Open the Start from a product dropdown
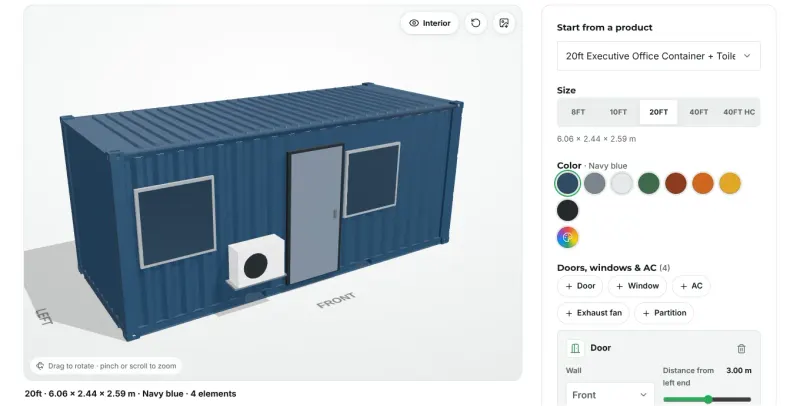 tap(658, 56)
